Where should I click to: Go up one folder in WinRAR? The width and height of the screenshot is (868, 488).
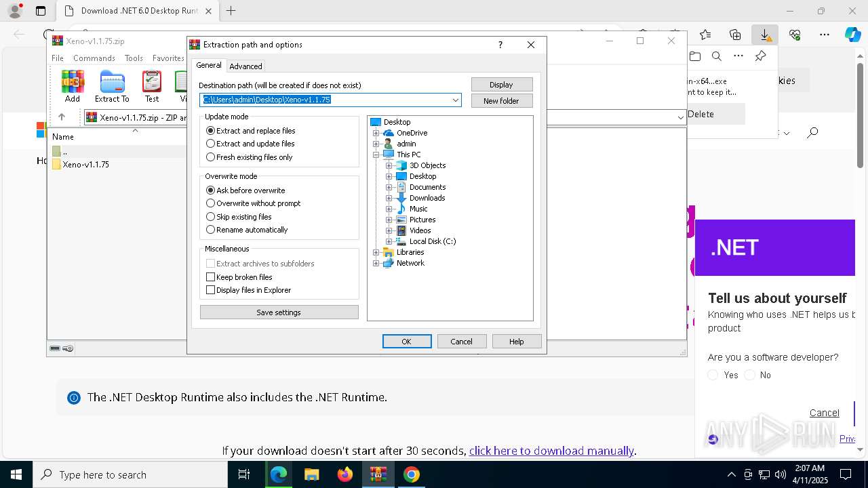click(x=62, y=117)
